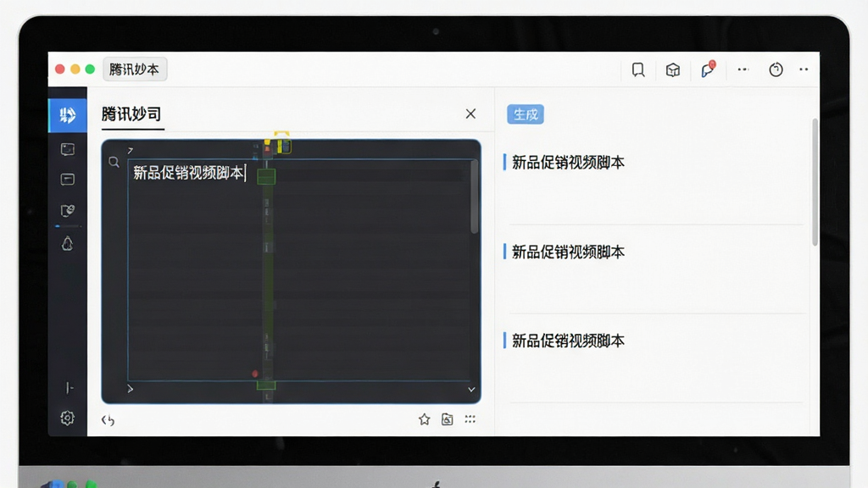Open the card panel icon in the left sidebar
The height and width of the screenshot is (488, 868).
(x=68, y=180)
